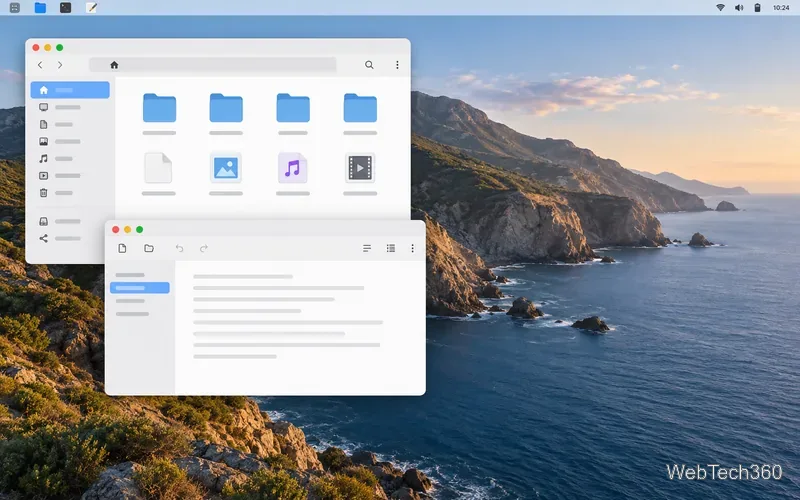Viewport: 800px width, 500px height.
Task: Click the text alignment icon in editor
Action: click(367, 248)
